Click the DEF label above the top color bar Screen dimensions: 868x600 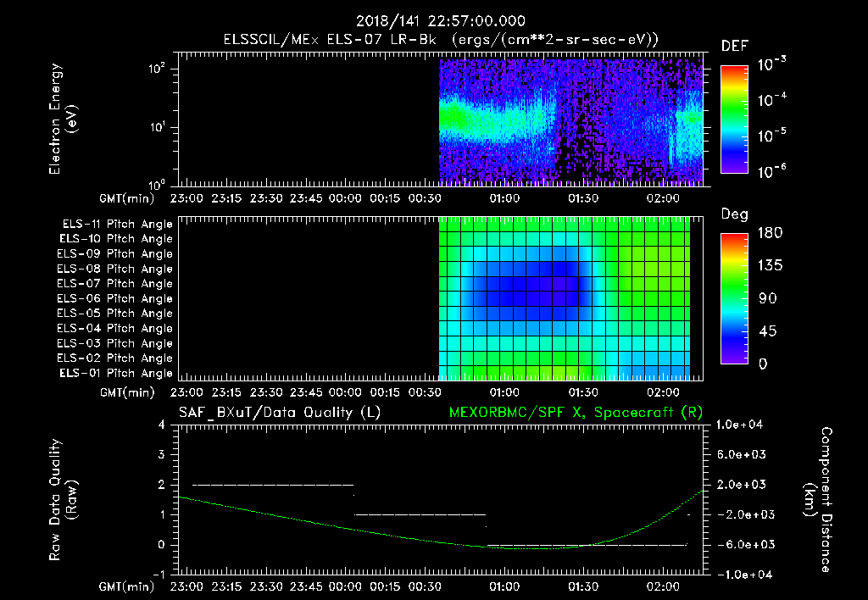click(x=735, y=47)
